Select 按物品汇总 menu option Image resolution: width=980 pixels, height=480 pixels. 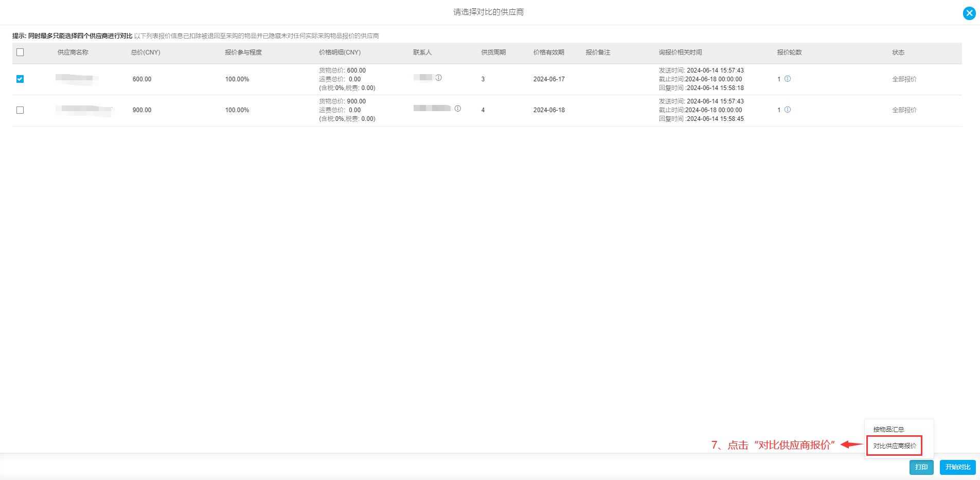click(888, 429)
